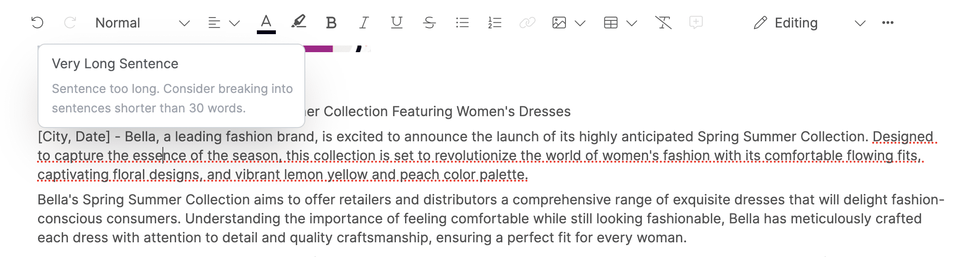Click the text '[City, Date] - Bella'

point(97,137)
